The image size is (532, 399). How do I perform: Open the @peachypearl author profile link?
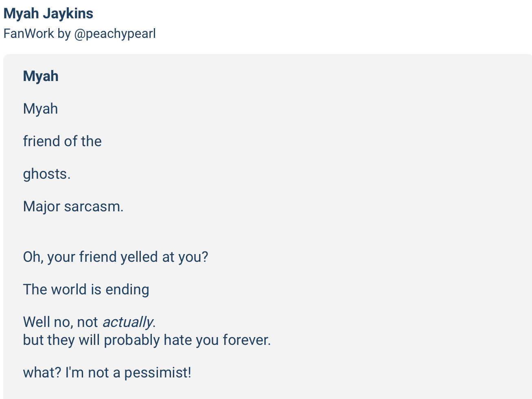pyautogui.click(x=115, y=33)
